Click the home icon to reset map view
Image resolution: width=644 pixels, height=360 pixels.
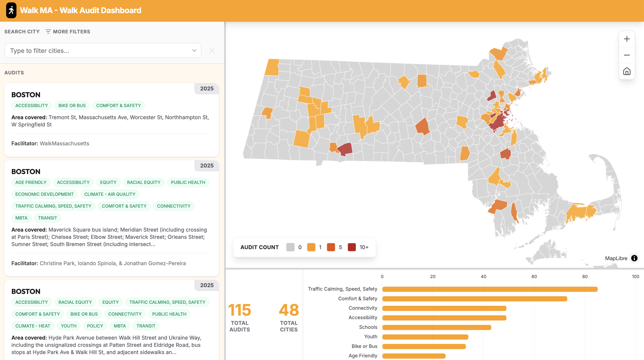point(627,72)
